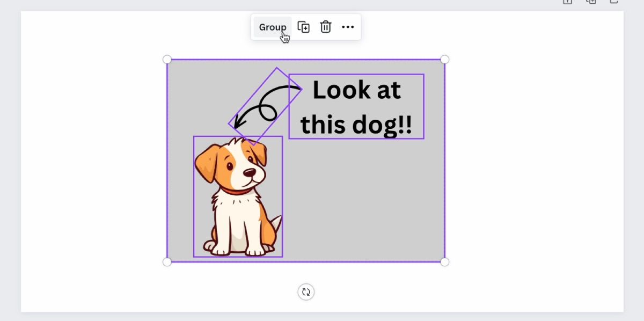Click the Group label in the floating toolbar
Image resolution: width=644 pixels, height=321 pixels.
click(272, 27)
